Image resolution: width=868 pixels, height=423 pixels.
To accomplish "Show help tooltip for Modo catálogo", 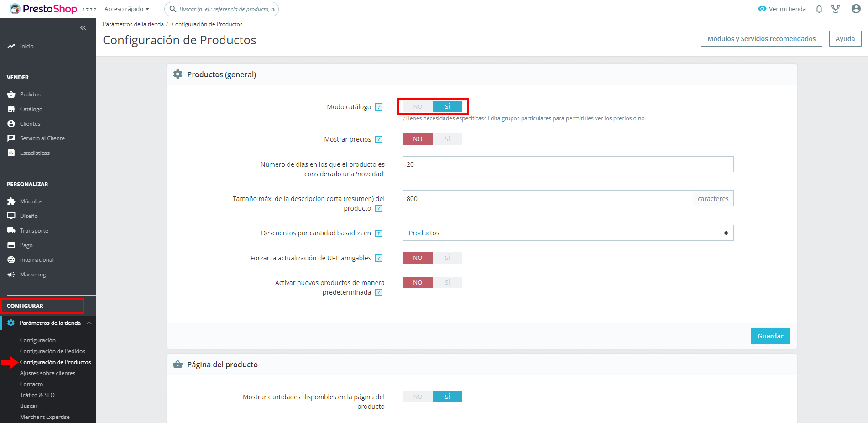I will (x=379, y=107).
